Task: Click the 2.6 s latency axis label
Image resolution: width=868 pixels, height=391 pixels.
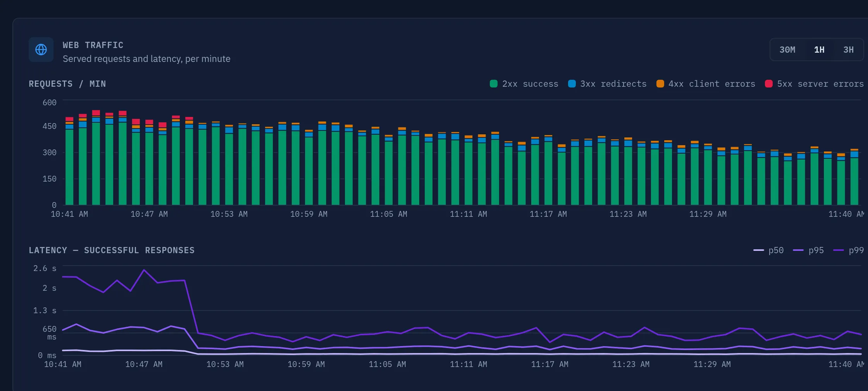Action: (x=45, y=268)
